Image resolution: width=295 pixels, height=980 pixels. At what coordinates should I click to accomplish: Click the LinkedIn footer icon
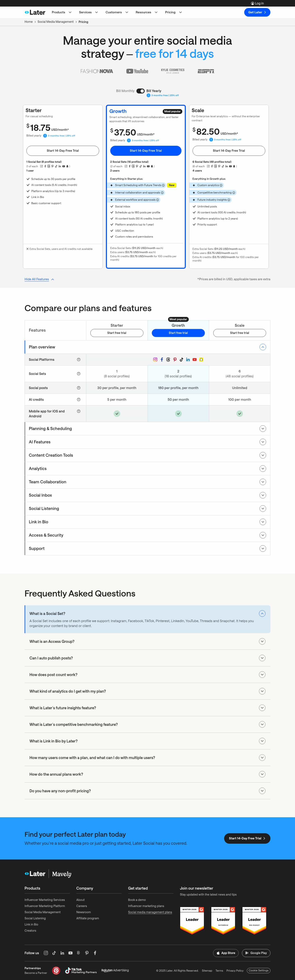click(x=62, y=953)
